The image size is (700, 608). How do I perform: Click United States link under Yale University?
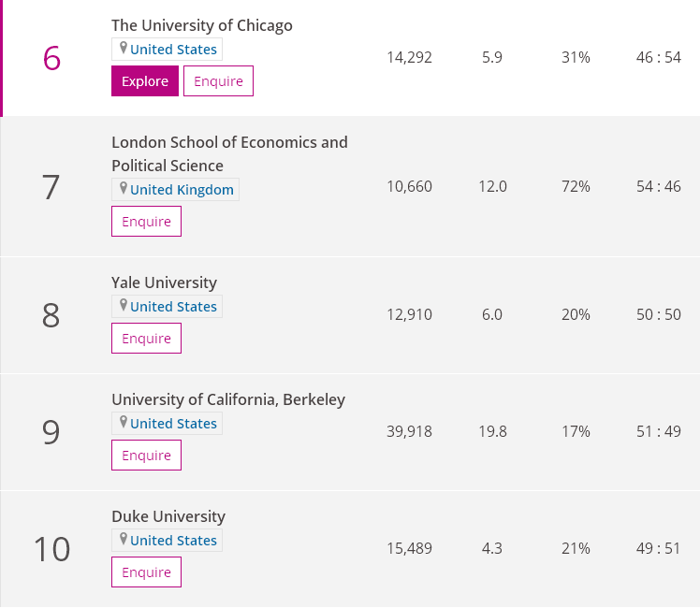[x=173, y=307]
